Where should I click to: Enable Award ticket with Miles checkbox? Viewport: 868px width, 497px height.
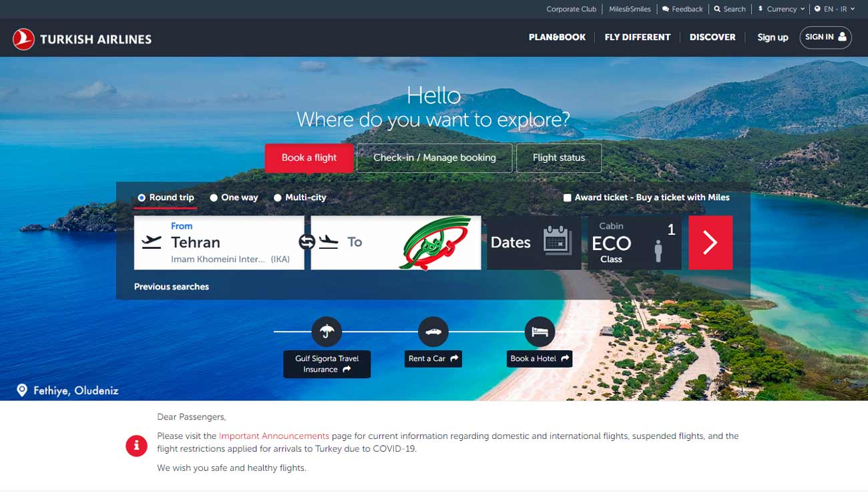point(568,197)
